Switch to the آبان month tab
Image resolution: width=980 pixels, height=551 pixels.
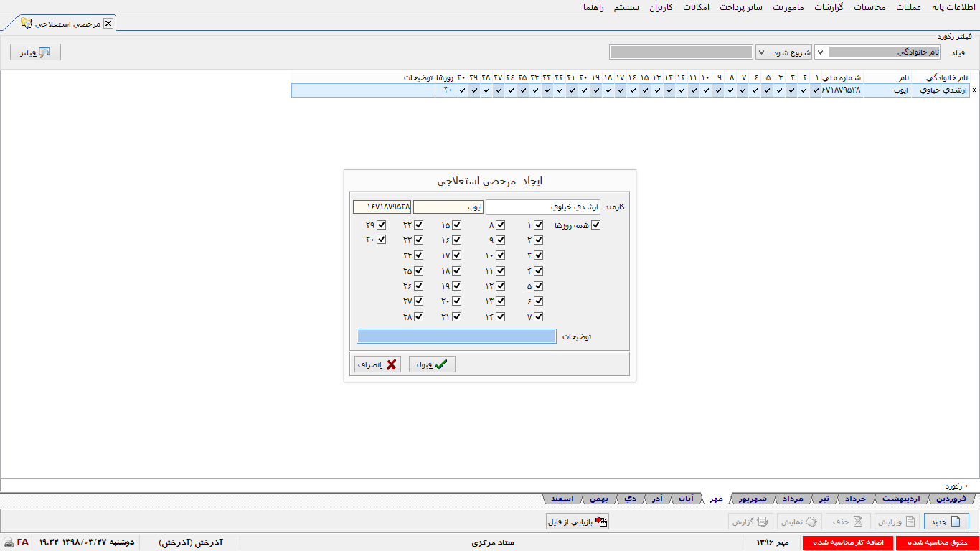687,499
